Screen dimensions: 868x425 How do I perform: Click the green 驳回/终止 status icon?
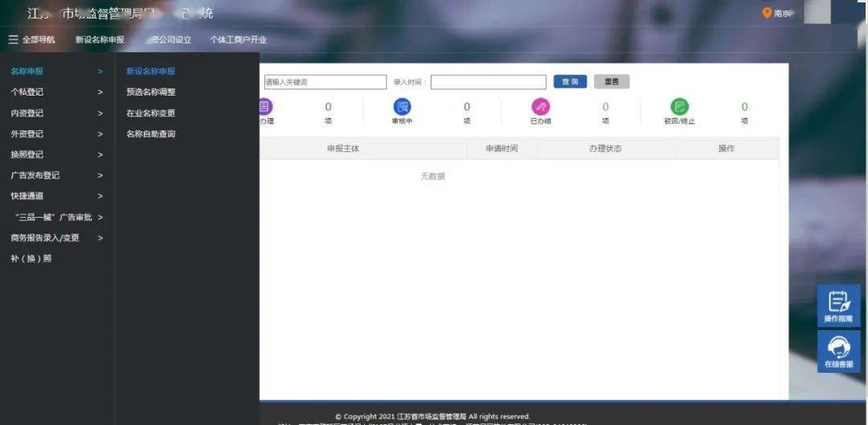coord(679,107)
